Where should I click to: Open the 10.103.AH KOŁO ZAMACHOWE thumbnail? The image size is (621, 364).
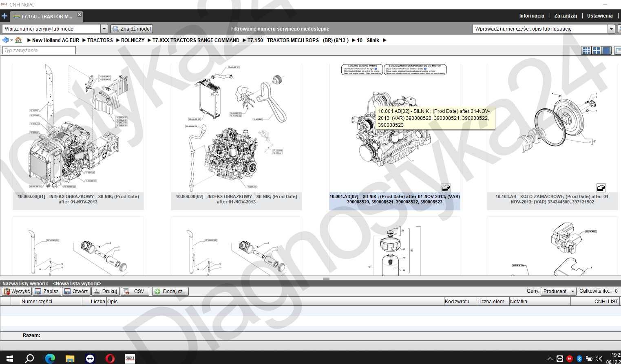[552, 137]
